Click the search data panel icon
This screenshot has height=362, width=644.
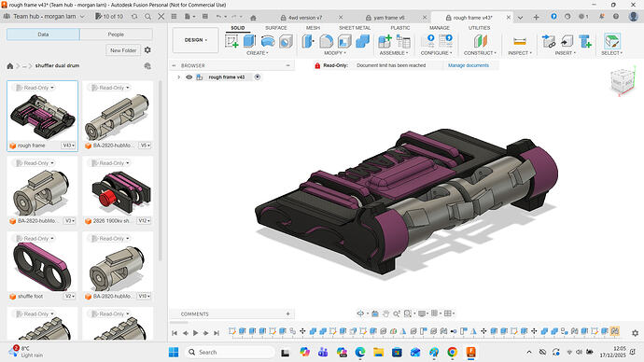(147, 17)
